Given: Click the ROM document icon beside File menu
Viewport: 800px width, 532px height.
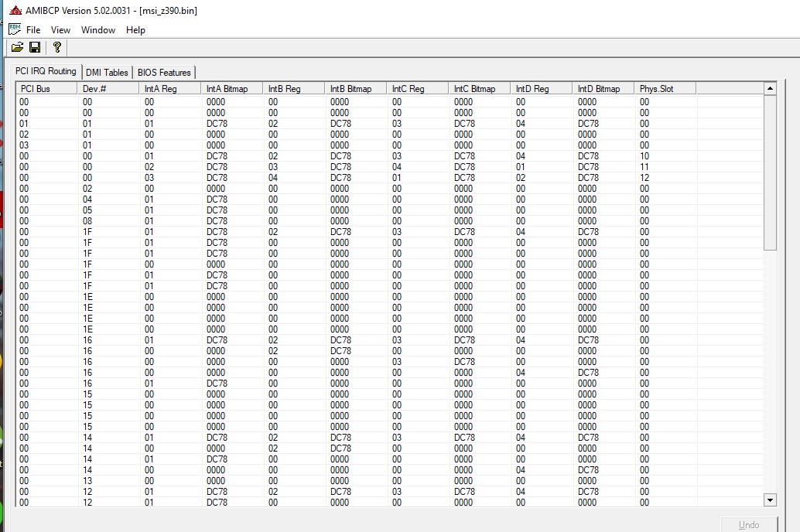Looking at the screenshot, I should 15,29.
